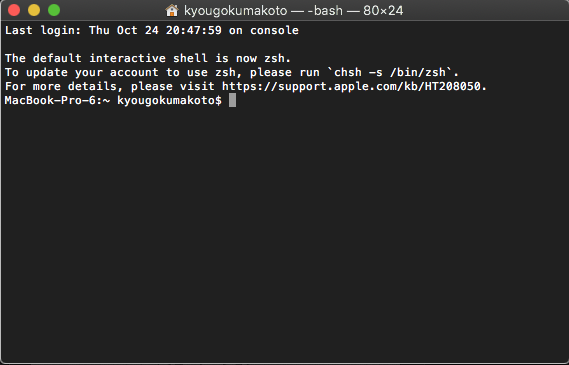The width and height of the screenshot is (569, 365).
Task: Minimize the Terminal using the yellow button
Action: pos(34,10)
